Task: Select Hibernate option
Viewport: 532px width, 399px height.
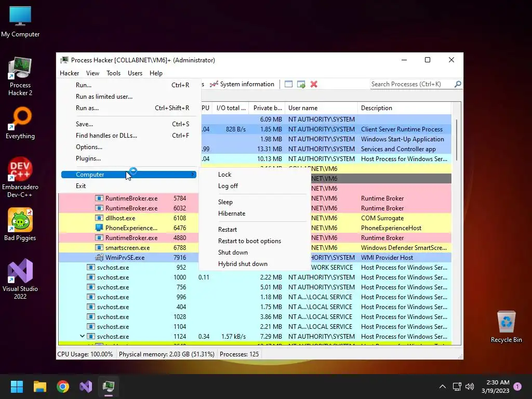Action: click(255, 214)
